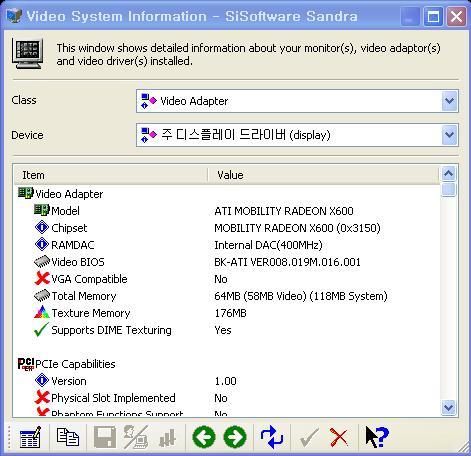Click the value 1.00
This screenshot has height=456, width=471.
226,381
